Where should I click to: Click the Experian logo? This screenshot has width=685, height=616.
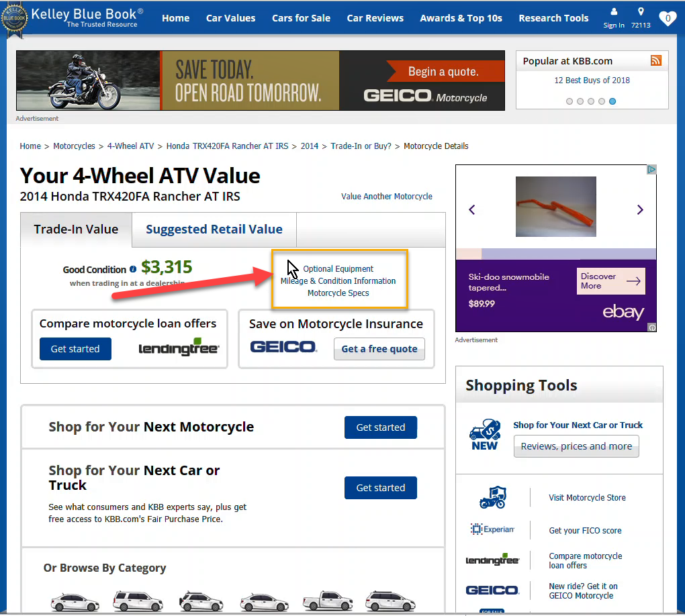coord(492,529)
